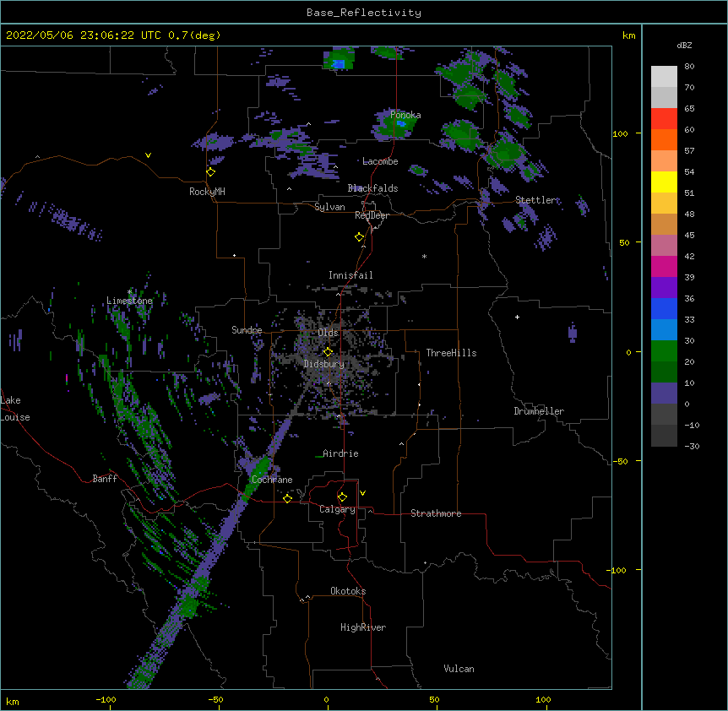Viewport: 728px width, 711px height.
Task: Click the yellow diamond marker near RockyMH
Action: (x=211, y=172)
